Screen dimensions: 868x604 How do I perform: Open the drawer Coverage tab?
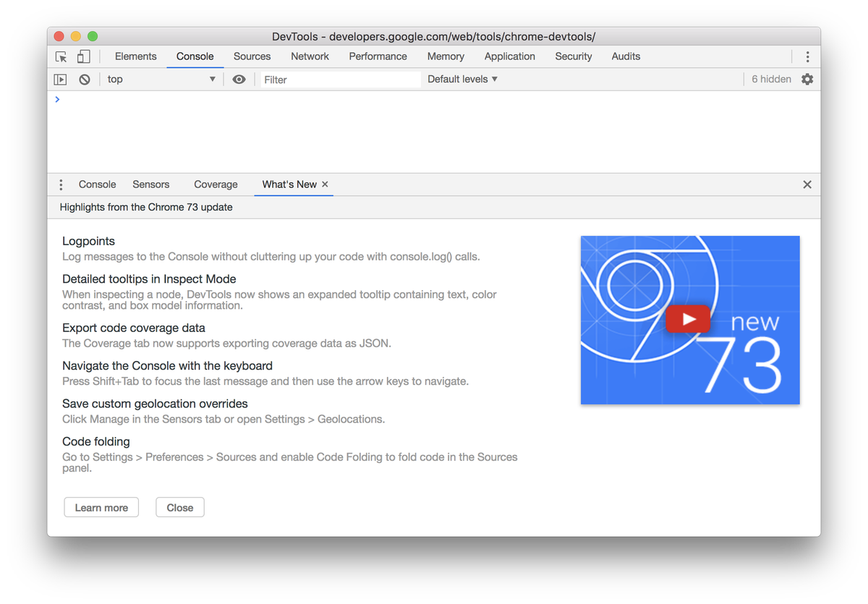tap(216, 184)
